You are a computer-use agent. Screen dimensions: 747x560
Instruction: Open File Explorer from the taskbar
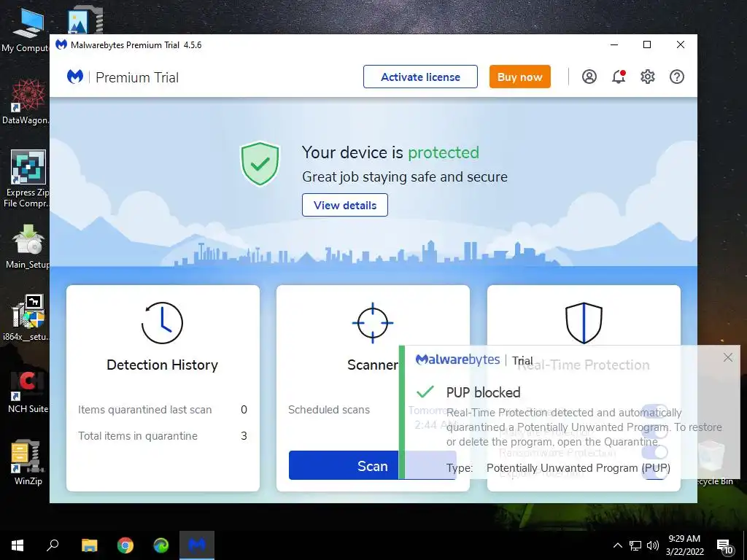click(x=89, y=545)
